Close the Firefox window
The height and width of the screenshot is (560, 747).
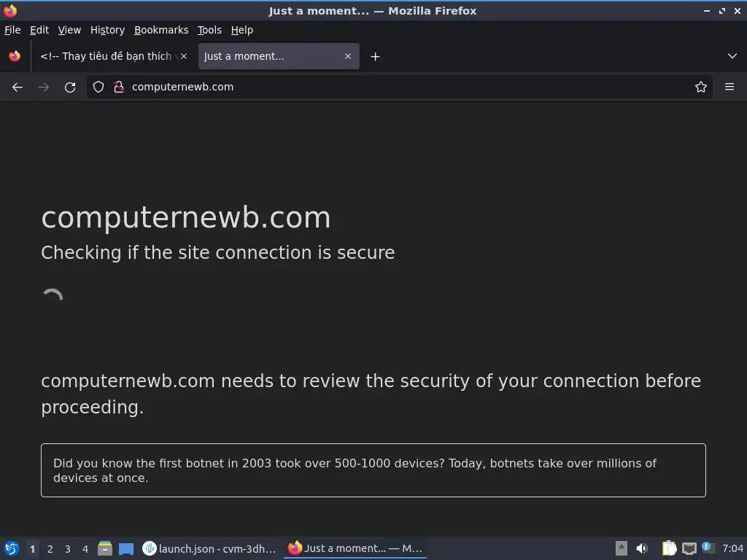(x=737, y=10)
